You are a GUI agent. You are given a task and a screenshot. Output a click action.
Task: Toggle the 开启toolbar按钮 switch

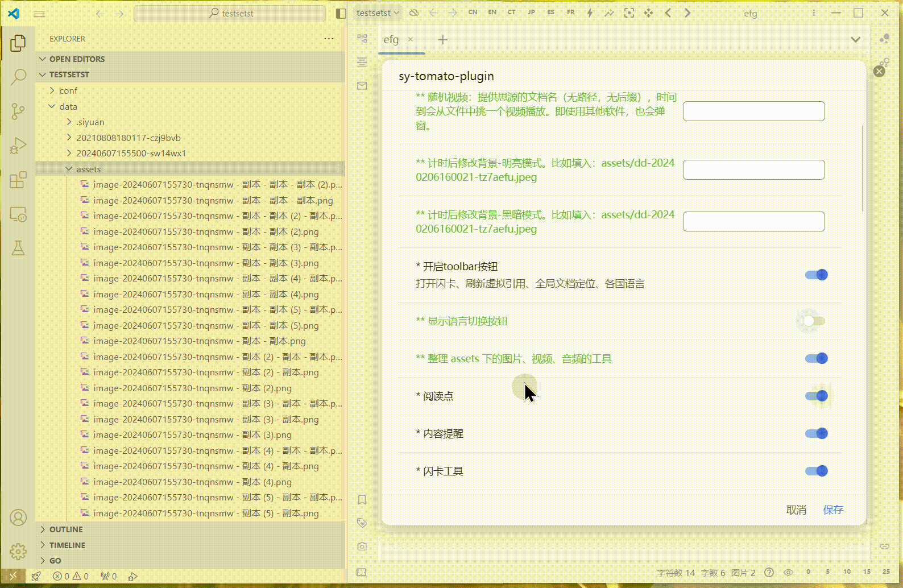point(816,275)
